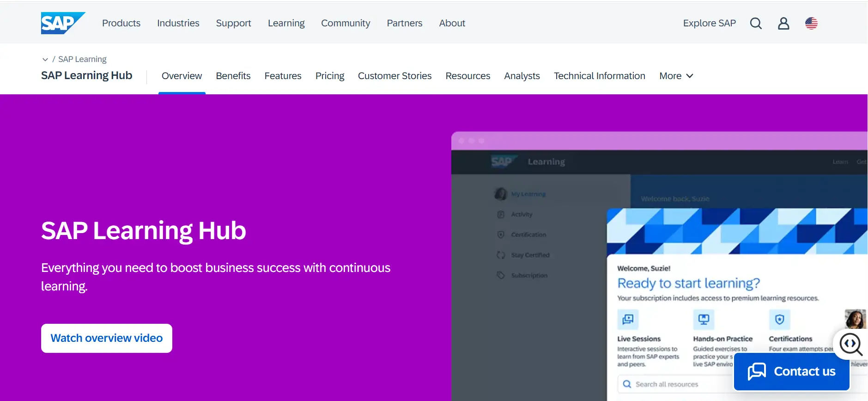Open the Learning menu
This screenshot has width=868, height=401.
[286, 23]
